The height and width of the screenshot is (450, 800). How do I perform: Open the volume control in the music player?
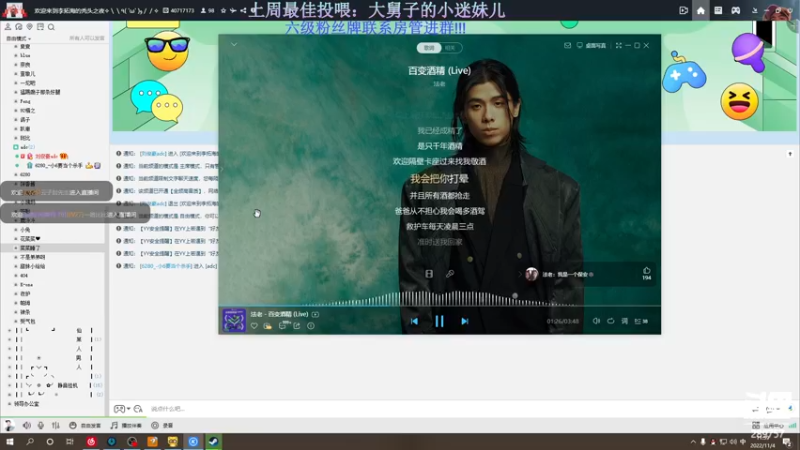click(x=596, y=321)
